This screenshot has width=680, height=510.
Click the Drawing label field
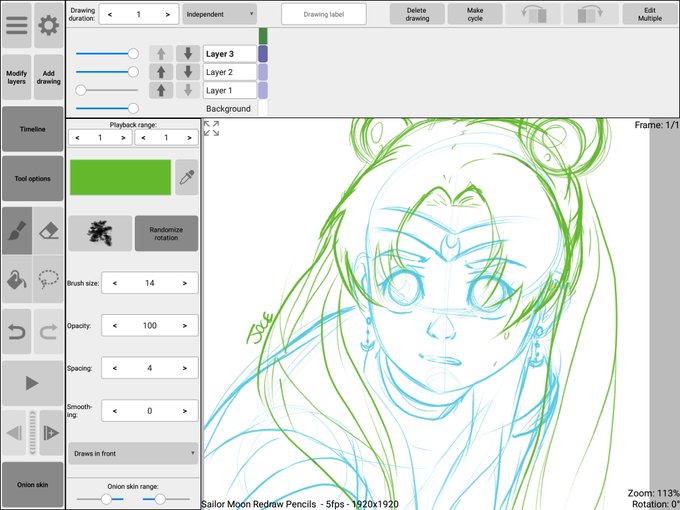[x=324, y=14]
